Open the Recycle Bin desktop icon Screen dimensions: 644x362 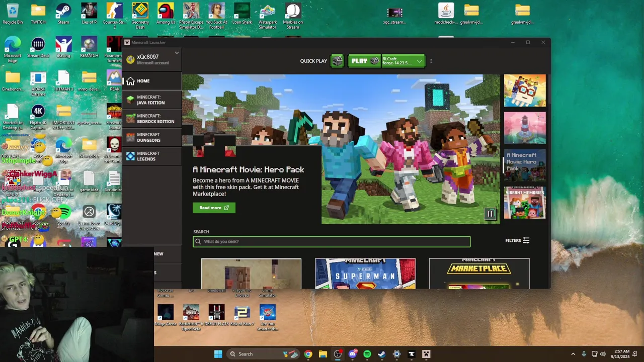[13, 14]
